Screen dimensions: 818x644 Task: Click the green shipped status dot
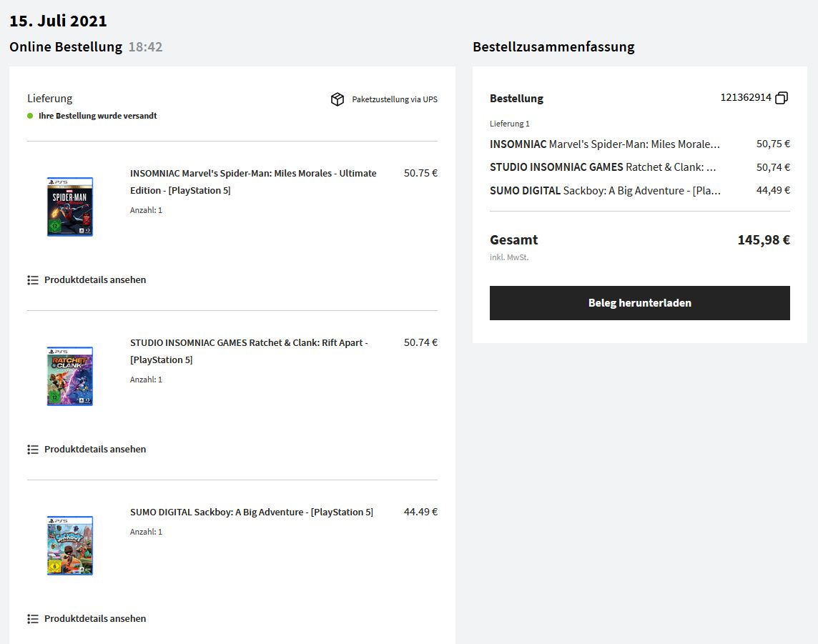click(x=30, y=116)
